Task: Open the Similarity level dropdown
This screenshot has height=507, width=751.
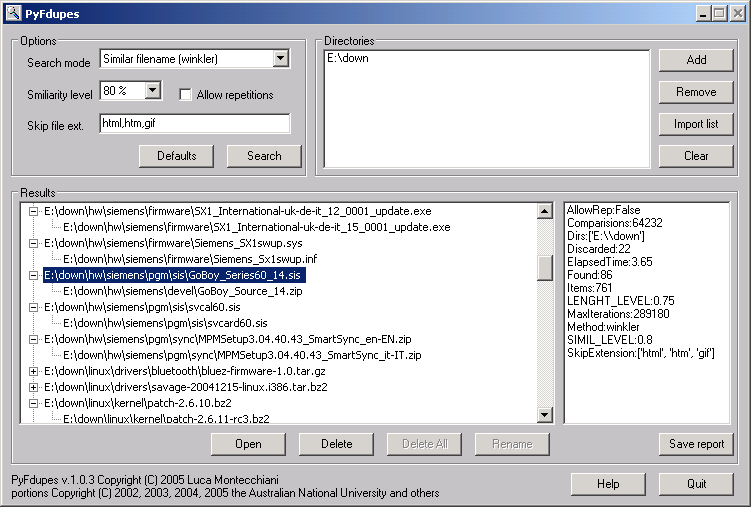Action: (152, 91)
